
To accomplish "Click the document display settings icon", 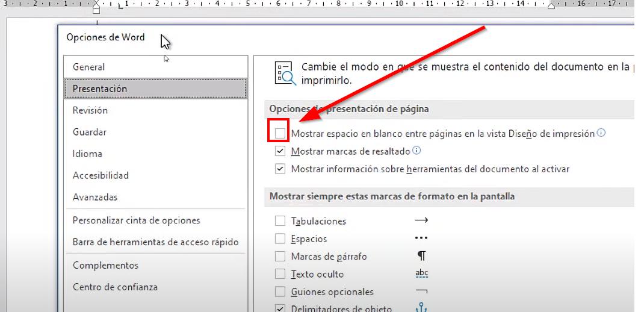I will pos(285,73).
